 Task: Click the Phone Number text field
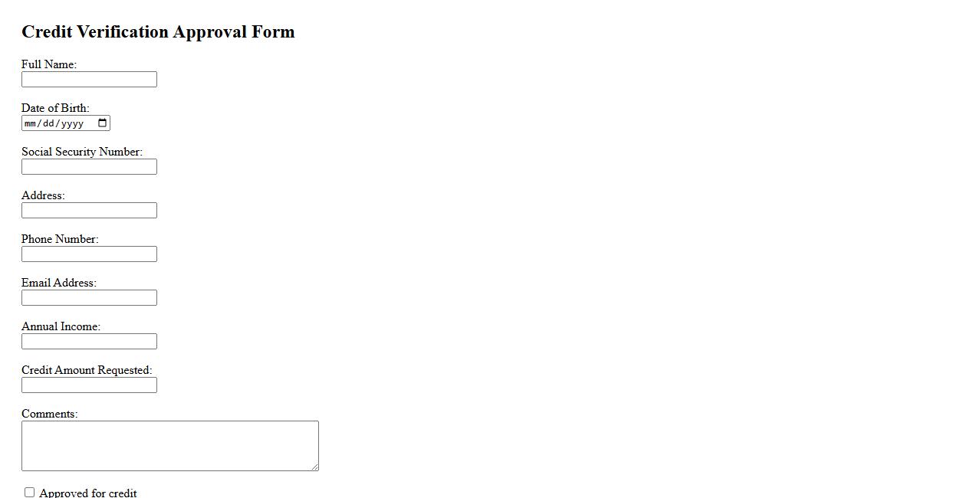[x=89, y=254]
